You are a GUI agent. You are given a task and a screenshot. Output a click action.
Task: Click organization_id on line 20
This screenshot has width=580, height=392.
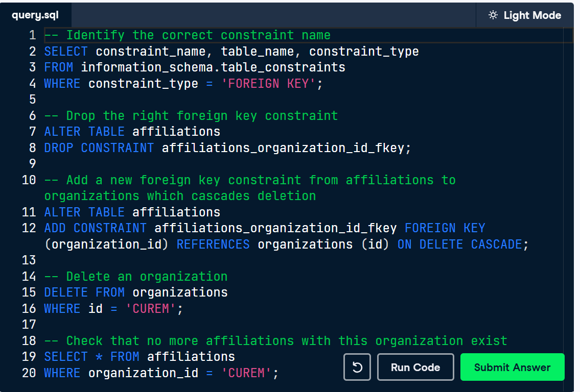pos(143,373)
